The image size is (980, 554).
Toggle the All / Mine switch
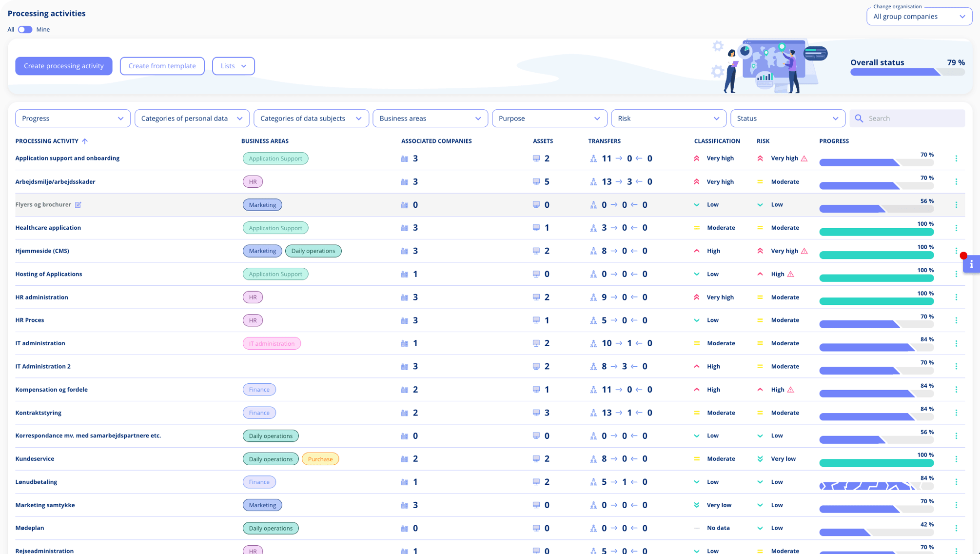tap(25, 30)
